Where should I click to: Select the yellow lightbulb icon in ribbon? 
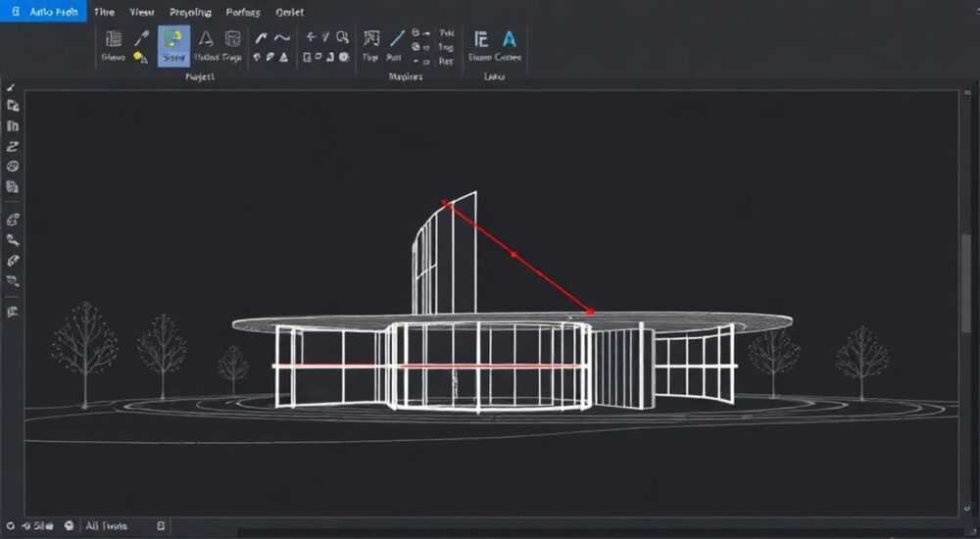pyautogui.click(x=138, y=57)
